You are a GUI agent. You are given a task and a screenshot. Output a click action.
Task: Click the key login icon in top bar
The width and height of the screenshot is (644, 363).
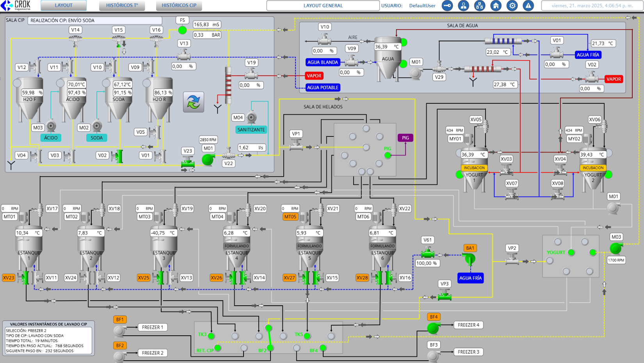click(447, 5)
